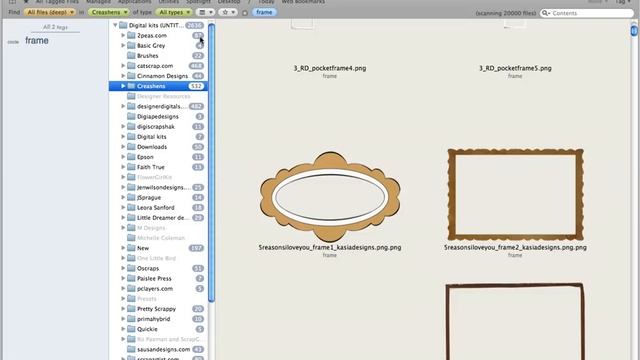This screenshot has height=360, width=640.
Task: Click the folder tree vertical scrollbar
Action: (211, 163)
